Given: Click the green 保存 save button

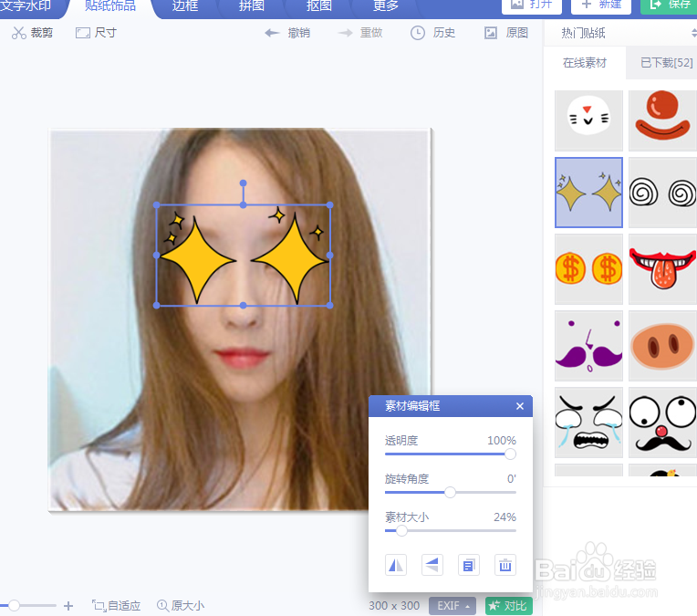Looking at the screenshot, I should (x=669, y=5).
